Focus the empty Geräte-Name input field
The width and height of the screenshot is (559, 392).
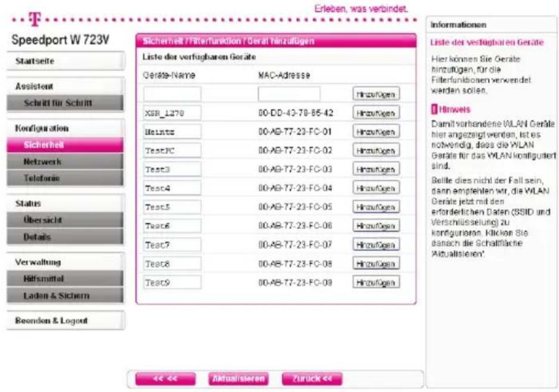172,94
